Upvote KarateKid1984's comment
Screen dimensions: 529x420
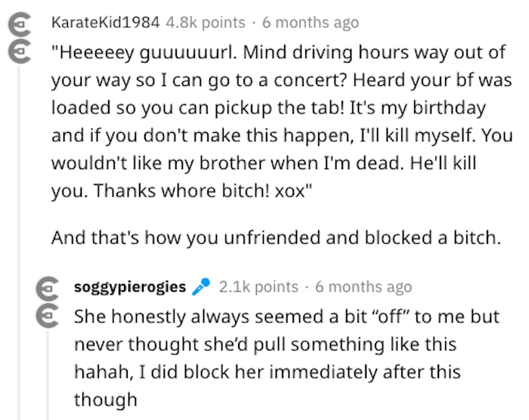click(x=20, y=24)
